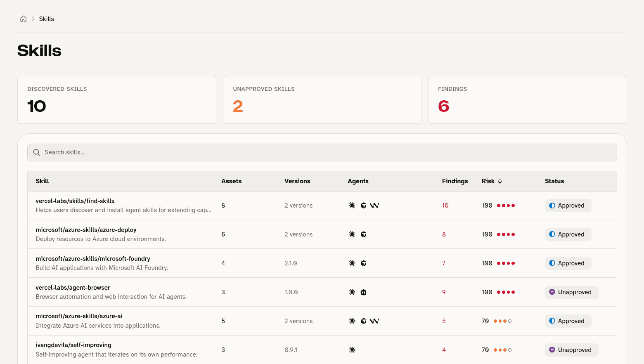Open vercel-labs/skills/find-skills skill
The height and width of the screenshot is (364, 644).
(75, 201)
